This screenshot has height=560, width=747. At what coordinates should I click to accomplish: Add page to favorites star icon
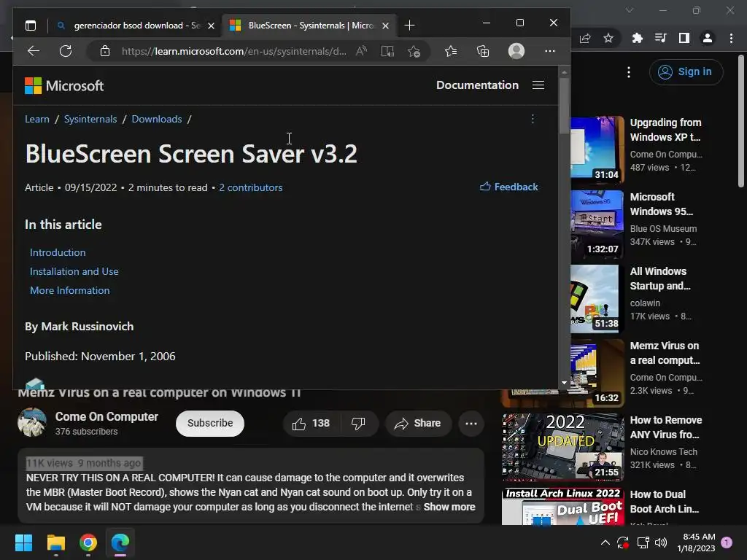pos(414,51)
